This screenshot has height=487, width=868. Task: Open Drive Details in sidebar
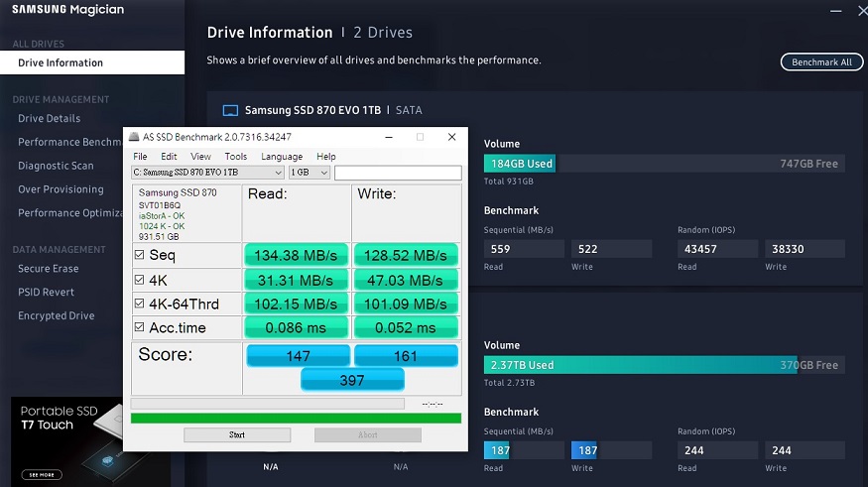(x=49, y=118)
